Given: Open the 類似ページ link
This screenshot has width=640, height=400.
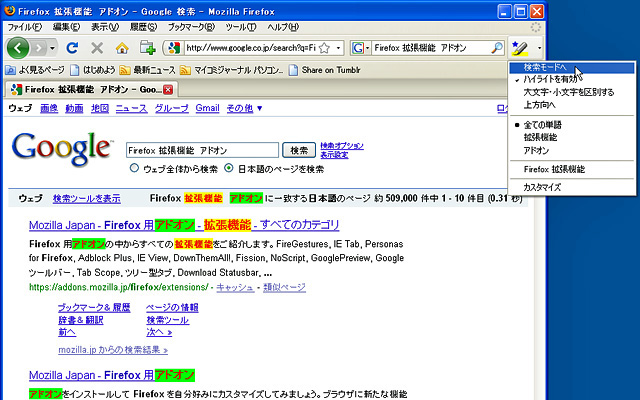Looking at the screenshot, I should tap(284, 287).
